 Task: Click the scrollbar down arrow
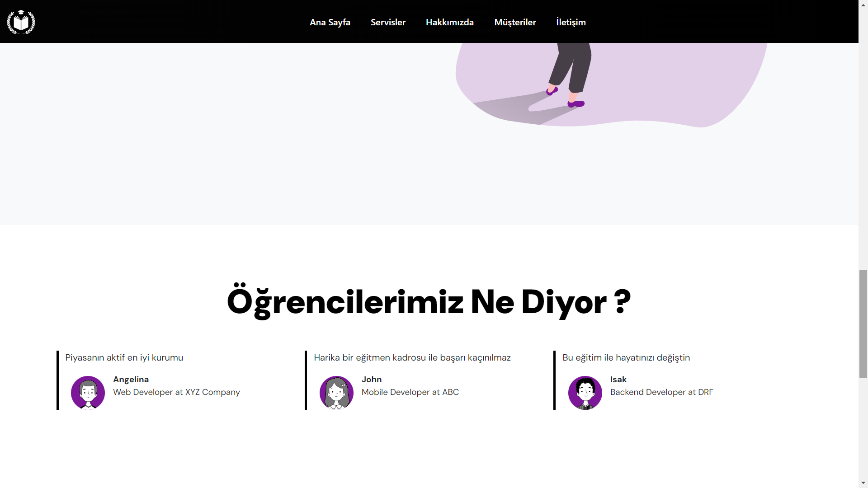863,483
